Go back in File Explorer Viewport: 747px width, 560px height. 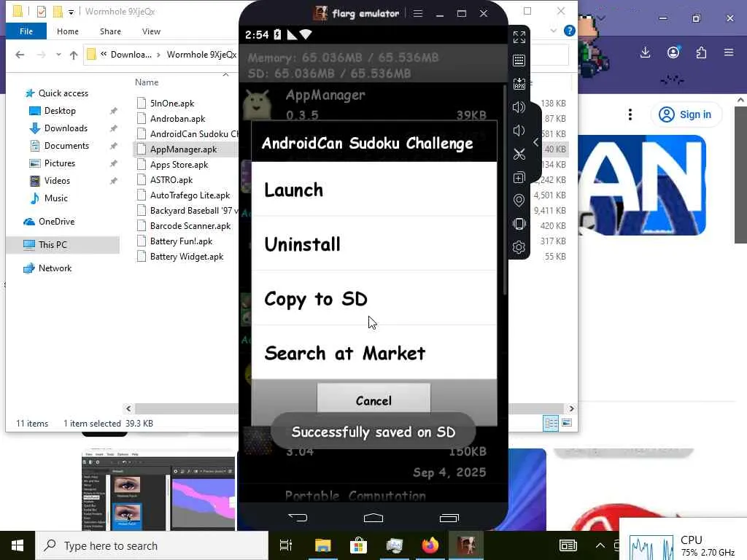tap(20, 55)
